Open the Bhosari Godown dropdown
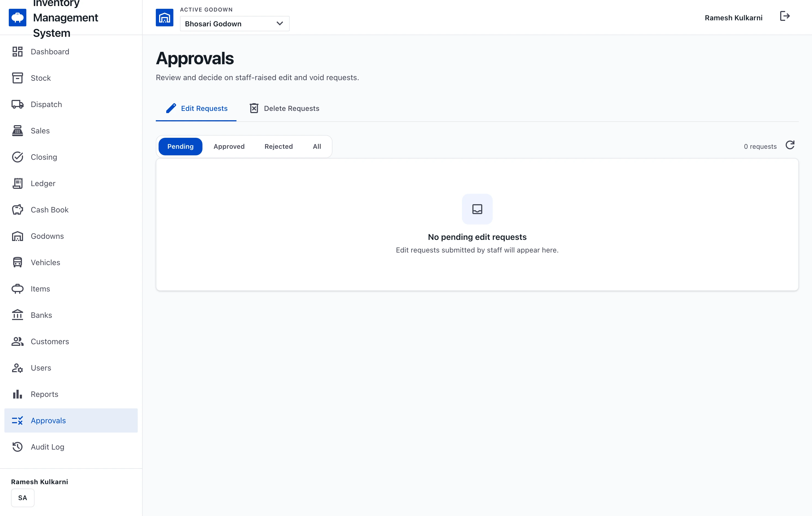This screenshot has width=812, height=516. pos(235,24)
